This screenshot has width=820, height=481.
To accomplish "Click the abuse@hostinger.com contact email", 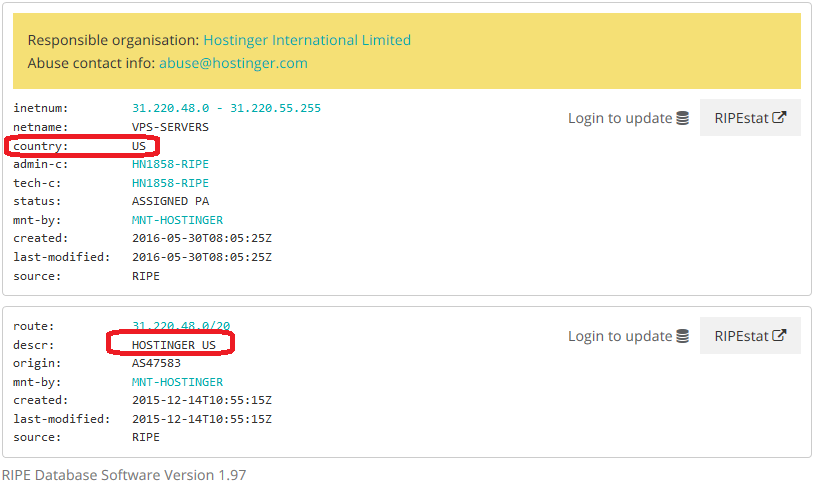I will (x=233, y=62).
